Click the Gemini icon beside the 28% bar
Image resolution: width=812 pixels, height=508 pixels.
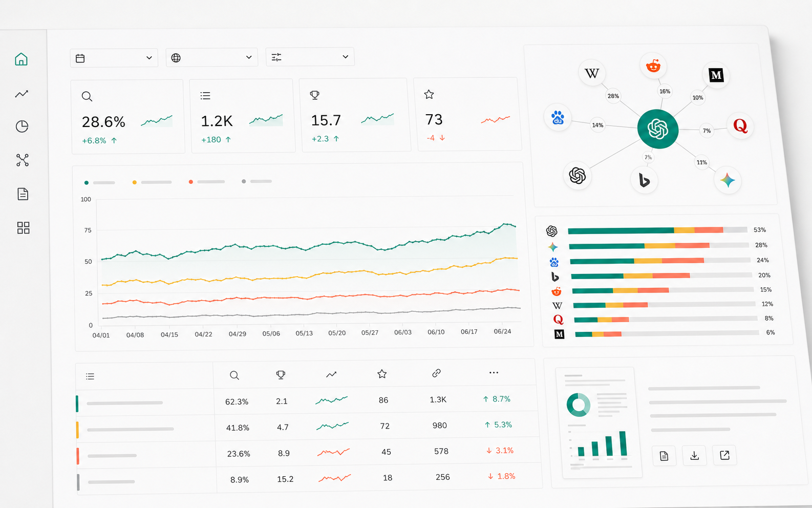coord(553,247)
